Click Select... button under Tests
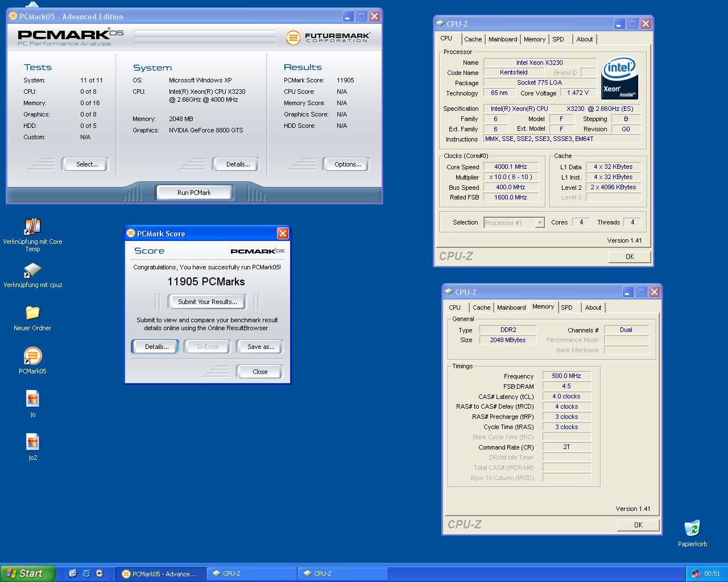The image size is (728, 582). click(x=85, y=164)
